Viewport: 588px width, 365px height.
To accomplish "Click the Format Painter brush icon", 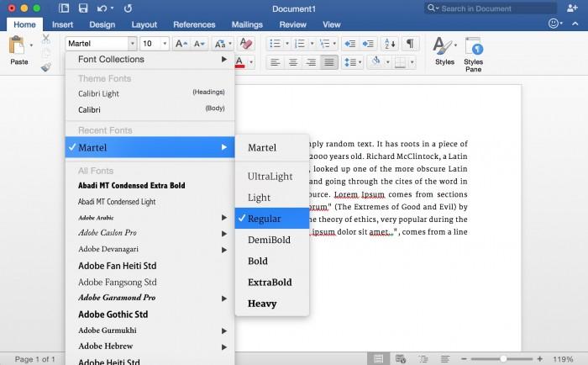I will coord(46,66).
